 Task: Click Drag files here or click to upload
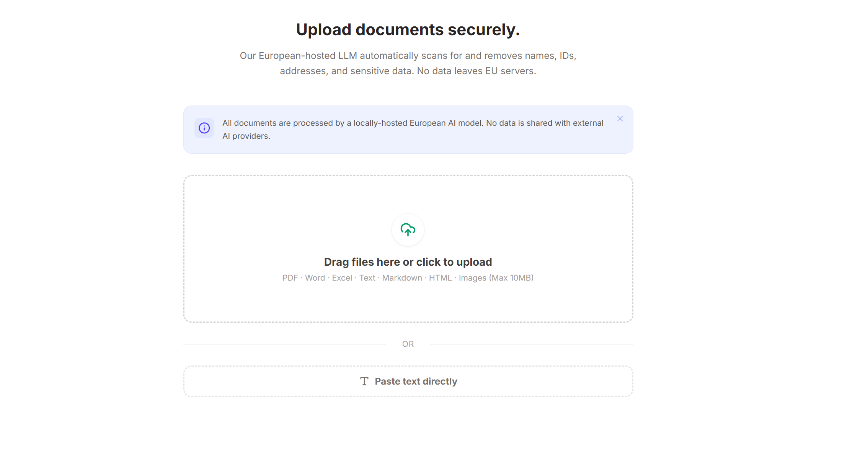(x=408, y=262)
